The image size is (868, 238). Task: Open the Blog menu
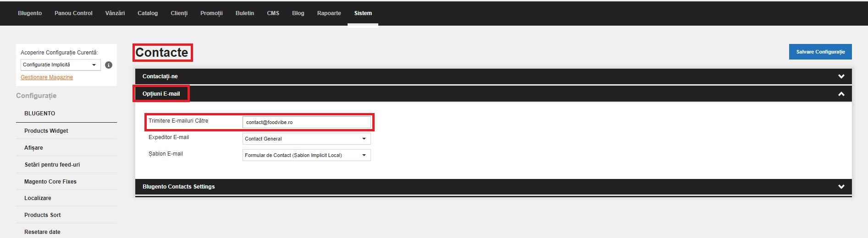point(298,13)
